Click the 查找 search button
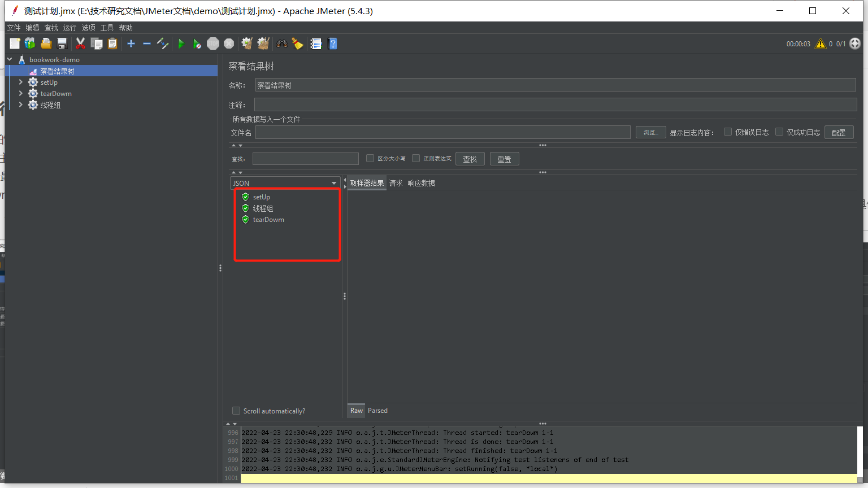 coord(470,159)
